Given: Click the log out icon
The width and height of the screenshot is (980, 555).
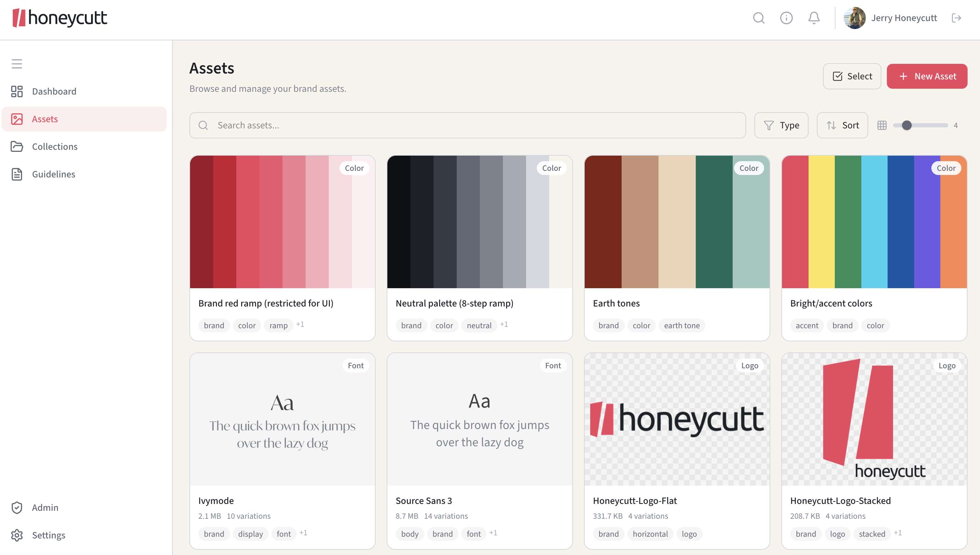Looking at the screenshot, I should tap(957, 18).
